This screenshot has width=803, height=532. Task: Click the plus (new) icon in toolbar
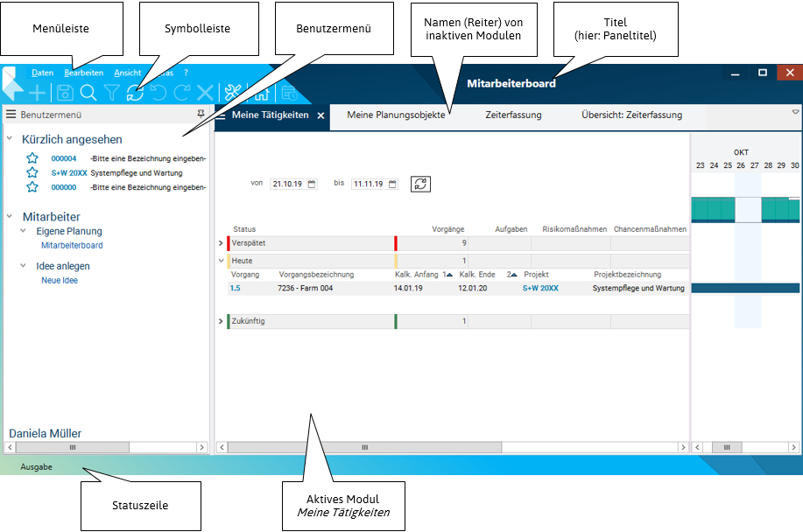(x=39, y=93)
